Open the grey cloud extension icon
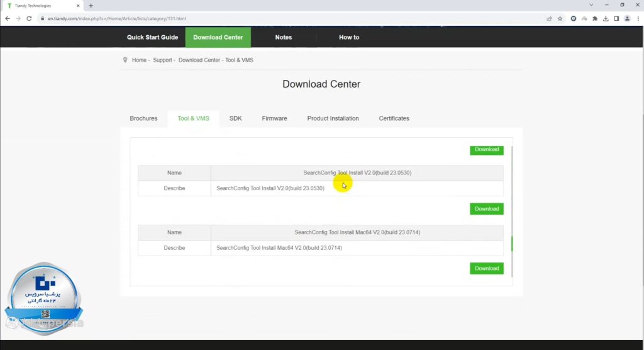The width and height of the screenshot is (644, 350). click(584, 18)
